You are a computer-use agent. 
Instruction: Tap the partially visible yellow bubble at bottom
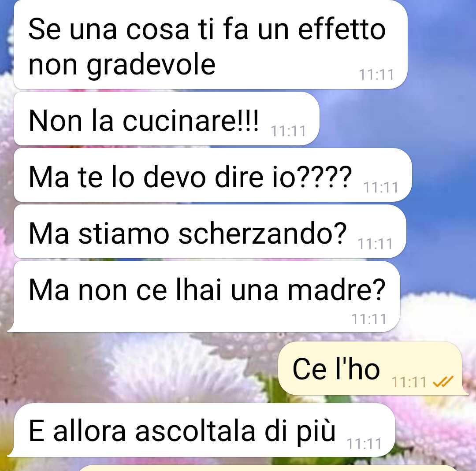tap(269, 468)
